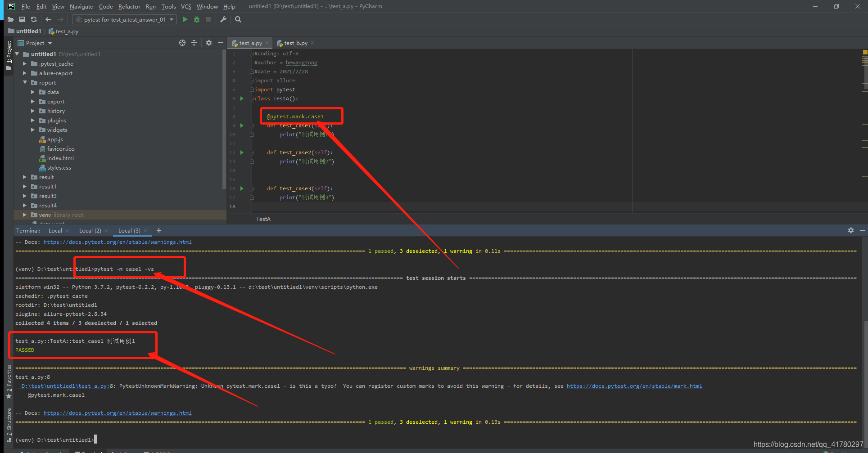
Task: Toggle the Structure tool window button
Action: (9, 425)
